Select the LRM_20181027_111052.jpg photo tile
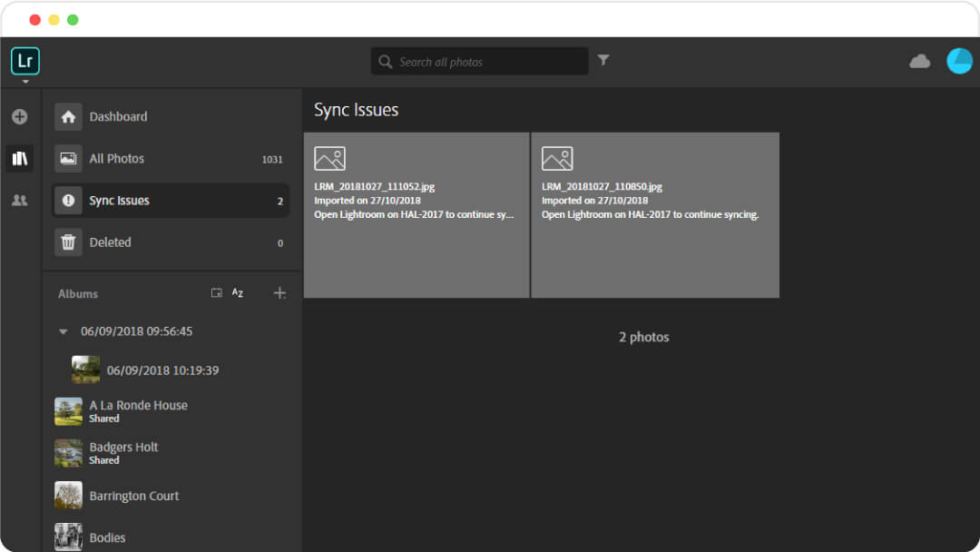980x552 pixels. [x=416, y=215]
